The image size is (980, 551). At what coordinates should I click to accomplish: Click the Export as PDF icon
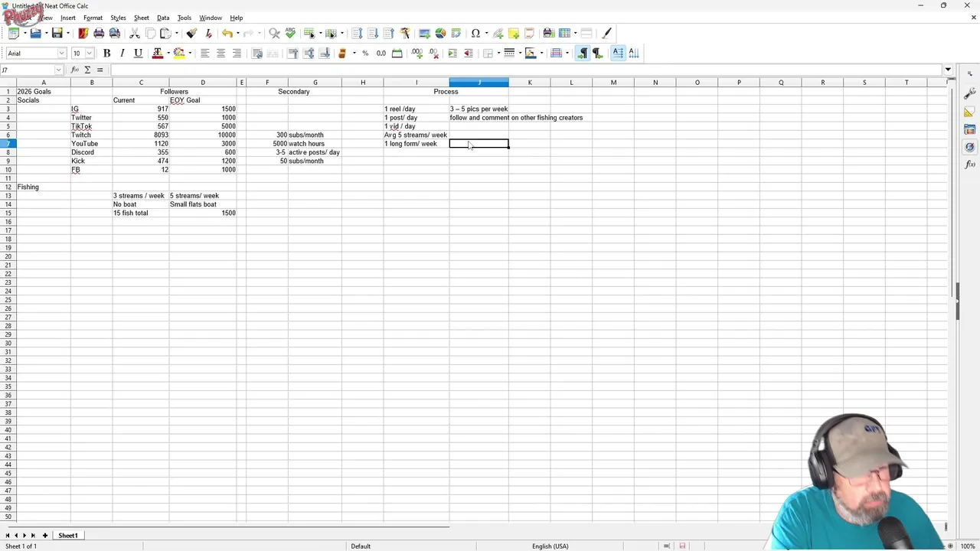pyautogui.click(x=83, y=33)
